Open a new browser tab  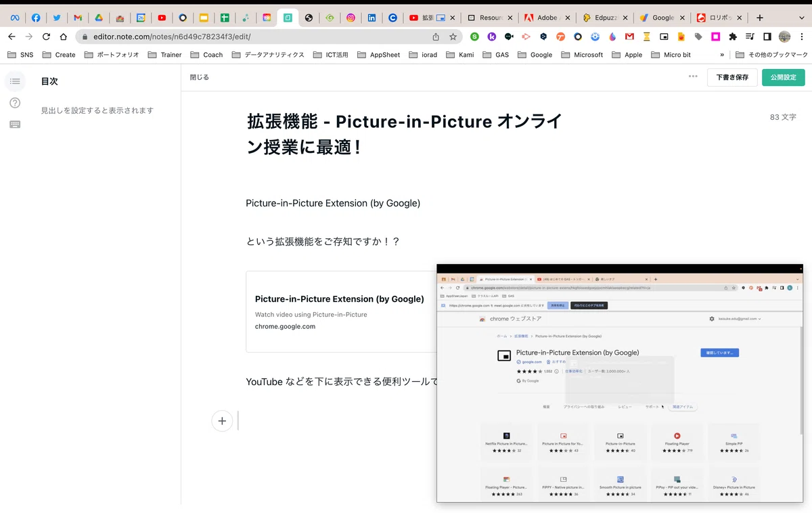[760, 18]
